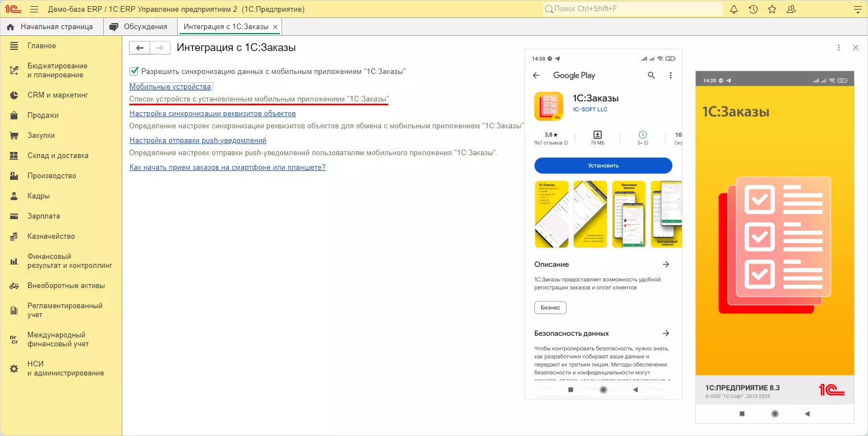
Task: Open the Мобильные устройства link
Action: [170, 87]
